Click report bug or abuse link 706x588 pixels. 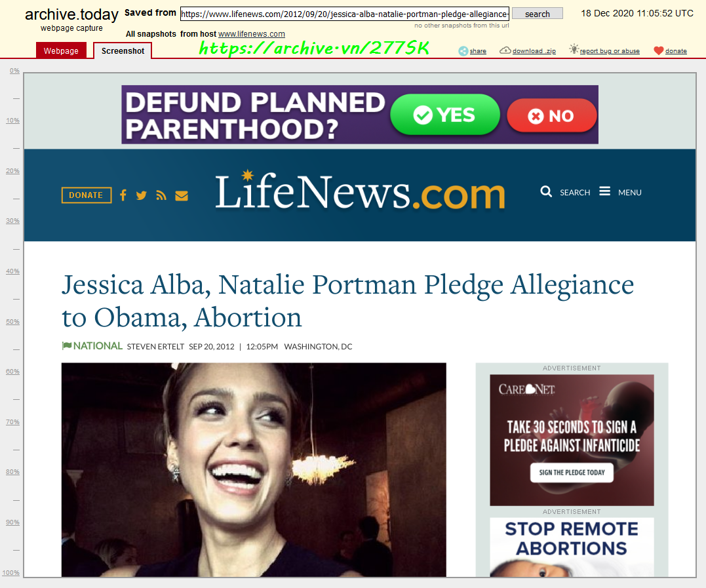610,51
